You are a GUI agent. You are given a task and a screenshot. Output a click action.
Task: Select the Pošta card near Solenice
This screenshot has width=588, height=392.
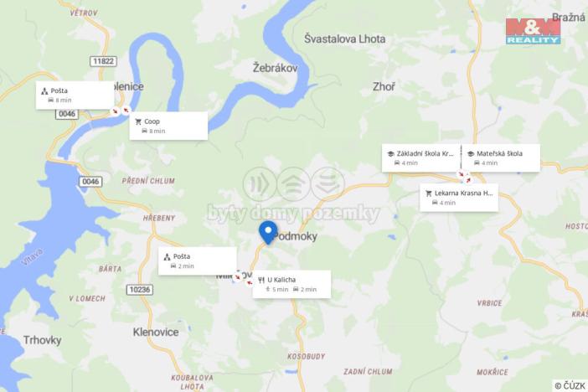tap(75, 95)
